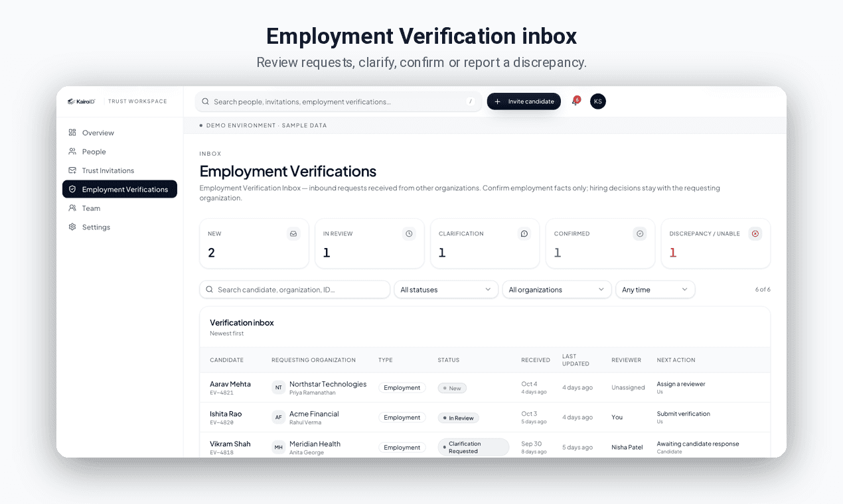Screen dimensions: 843x504
Task: Open the All statuses dropdown
Action: (x=446, y=290)
